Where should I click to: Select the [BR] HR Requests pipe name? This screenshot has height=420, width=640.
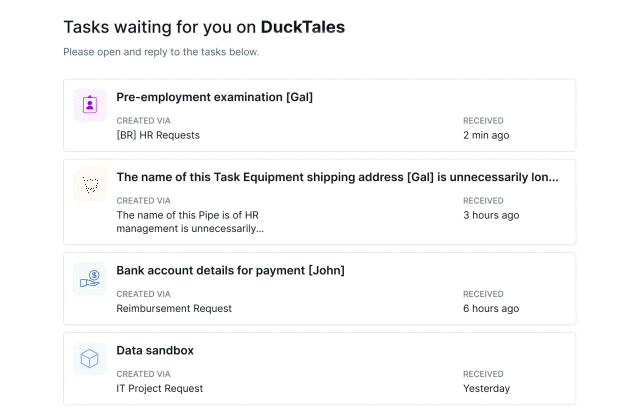point(158,135)
